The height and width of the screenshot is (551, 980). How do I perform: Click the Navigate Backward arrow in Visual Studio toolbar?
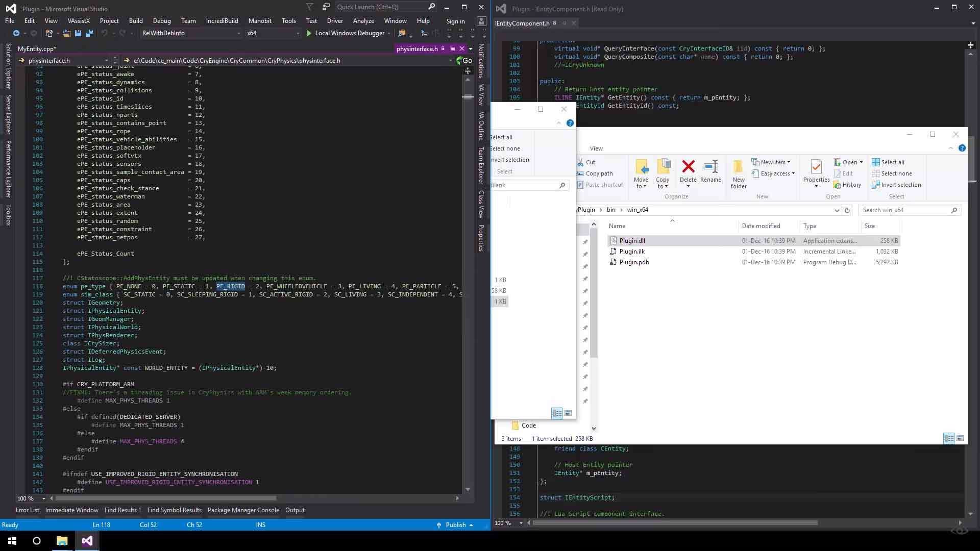coord(16,33)
